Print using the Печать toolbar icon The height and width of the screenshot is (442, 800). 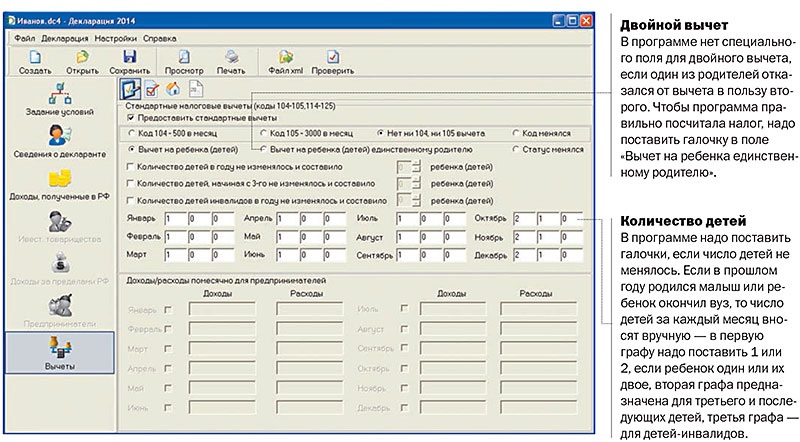click(230, 63)
